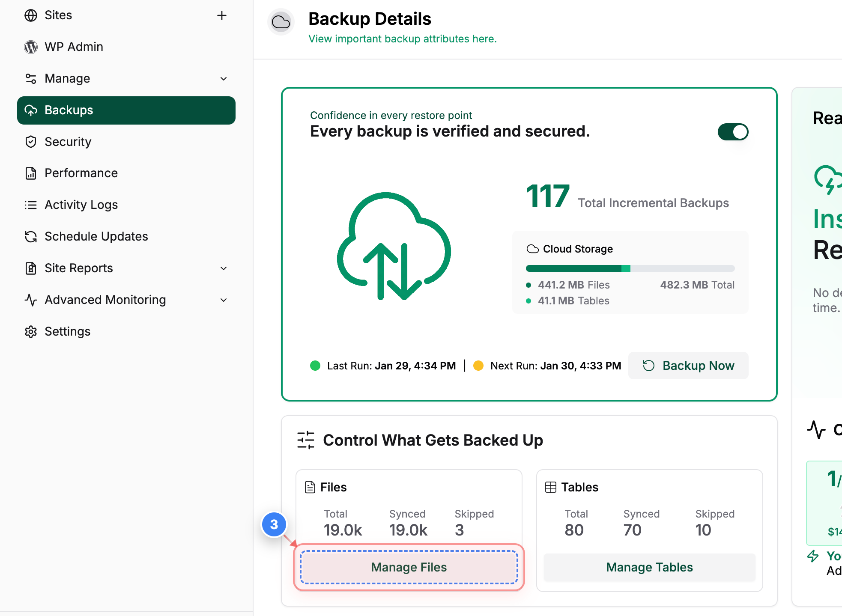842x616 pixels.
Task: Click the sliders icon by Control What Gets Backed Up
Action: (306, 440)
